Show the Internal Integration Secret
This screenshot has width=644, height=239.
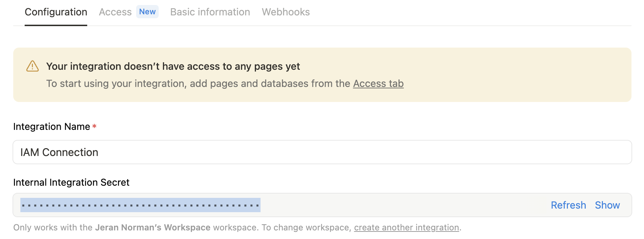coord(607,205)
